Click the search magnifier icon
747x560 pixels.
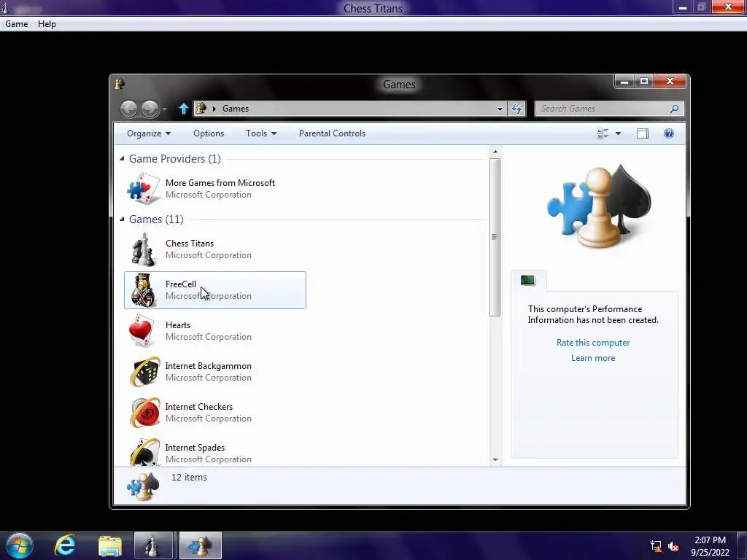(x=674, y=109)
